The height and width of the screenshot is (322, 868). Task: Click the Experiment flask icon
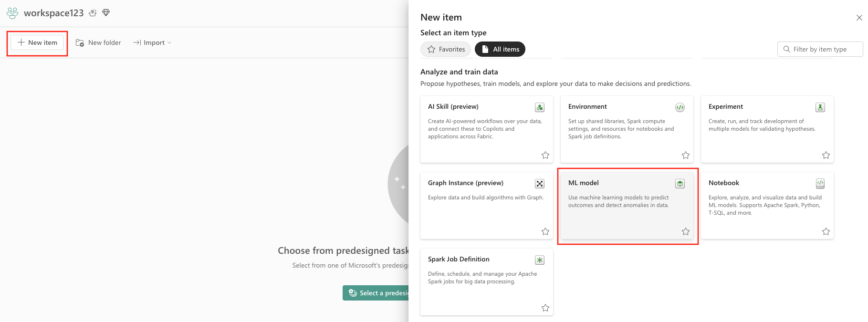coord(820,107)
